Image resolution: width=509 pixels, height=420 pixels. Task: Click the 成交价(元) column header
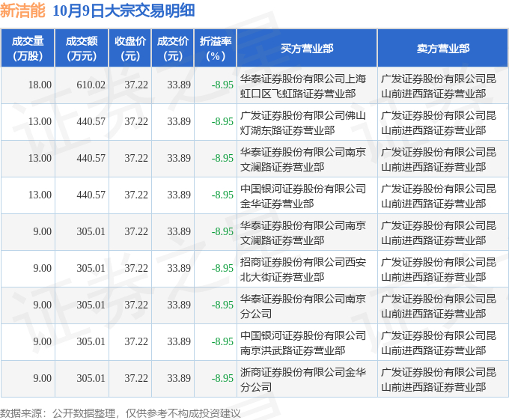click(x=173, y=49)
